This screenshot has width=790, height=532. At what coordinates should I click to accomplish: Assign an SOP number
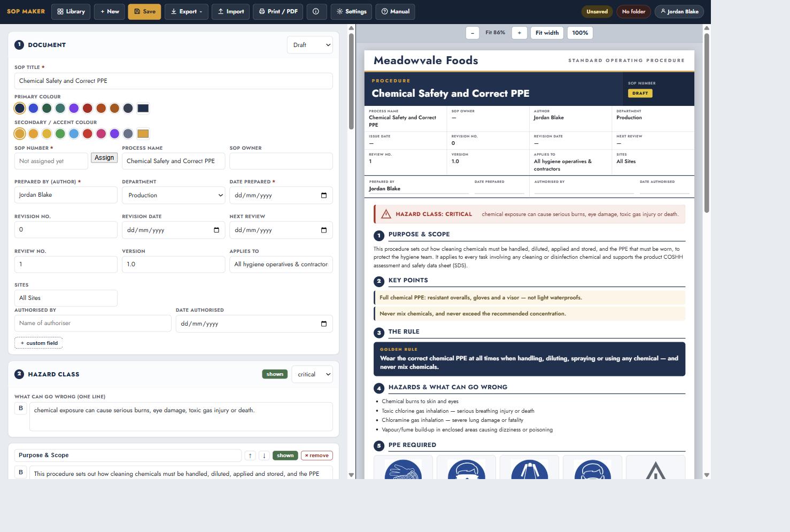[x=104, y=158]
